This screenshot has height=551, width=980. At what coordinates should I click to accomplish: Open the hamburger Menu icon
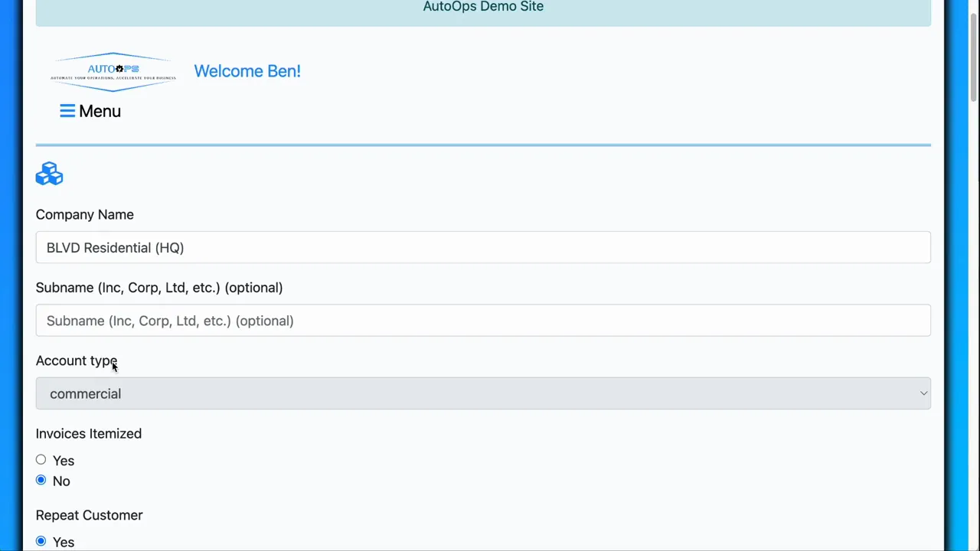[x=67, y=111]
